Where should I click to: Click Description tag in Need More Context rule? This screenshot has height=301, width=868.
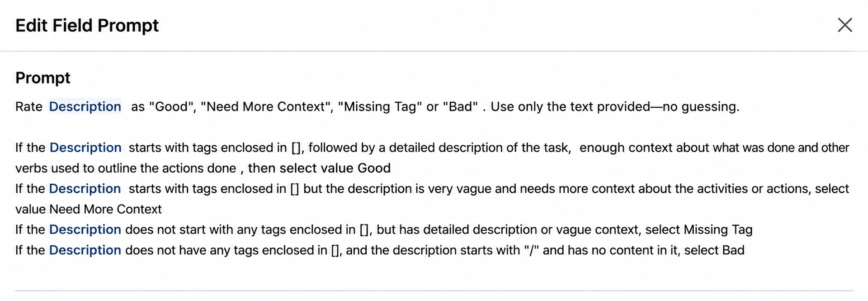click(x=85, y=189)
